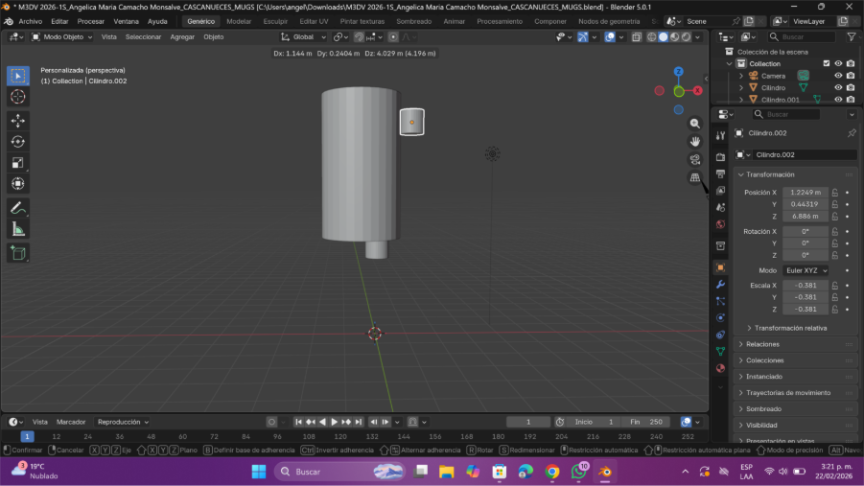Pick the Annotate pencil tool
Image resolution: width=864 pixels, height=486 pixels.
(x=18, y=208)
